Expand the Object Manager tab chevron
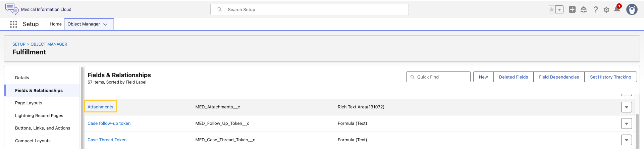 coord(105,24)
